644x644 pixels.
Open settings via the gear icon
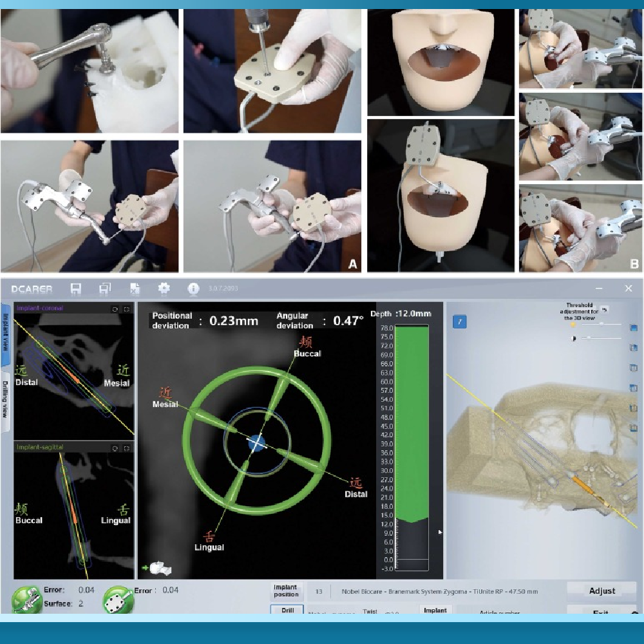(x=164, y=289)
